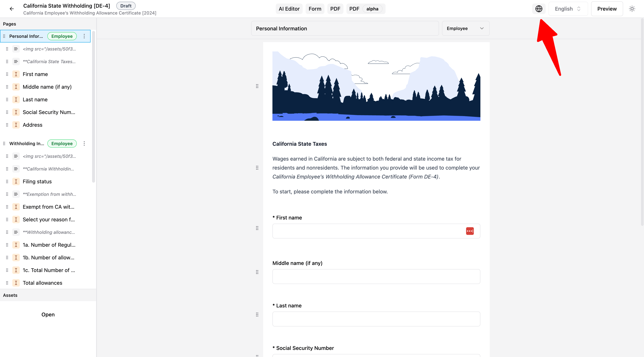644x357 pixels.
Task: Open the English language selector
Action: click(x=568, y=9)
